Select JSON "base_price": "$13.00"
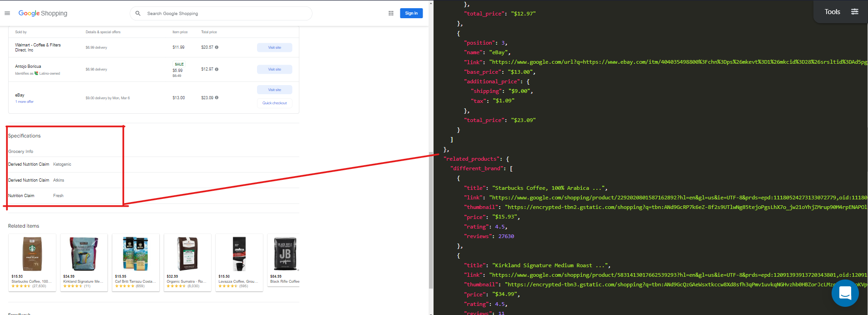868x315 pixels. tap(500, 72)
